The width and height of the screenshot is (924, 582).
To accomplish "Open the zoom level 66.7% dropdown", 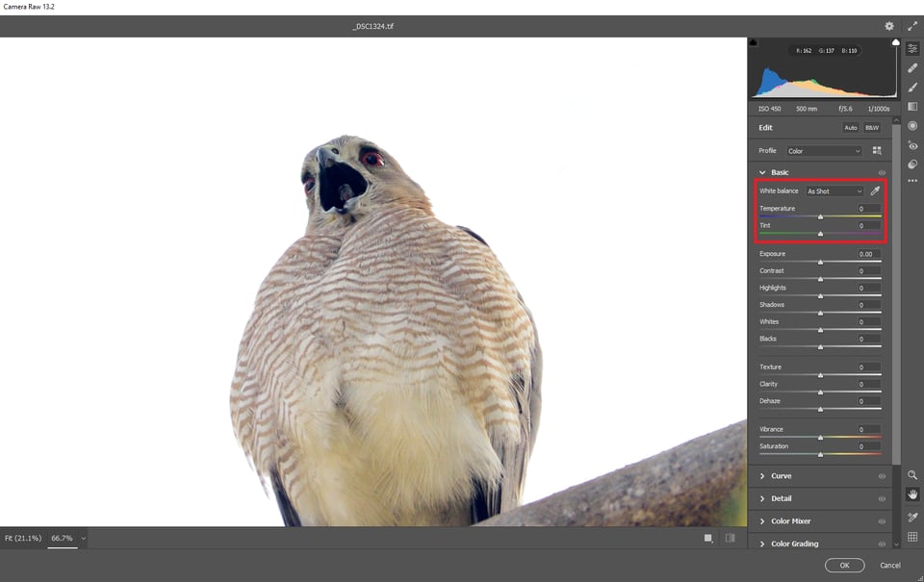I will 83,539.
